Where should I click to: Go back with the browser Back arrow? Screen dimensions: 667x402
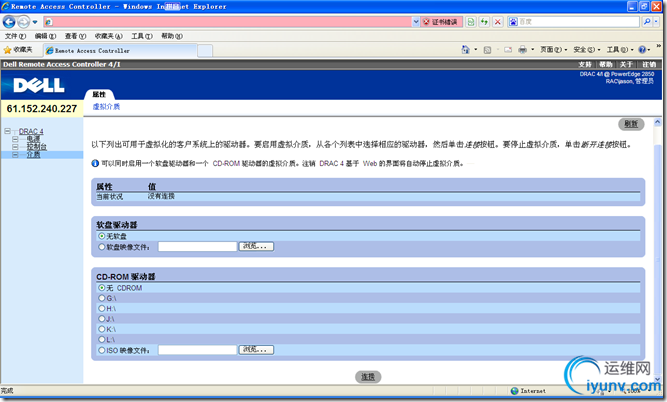(x=9, y=22)
